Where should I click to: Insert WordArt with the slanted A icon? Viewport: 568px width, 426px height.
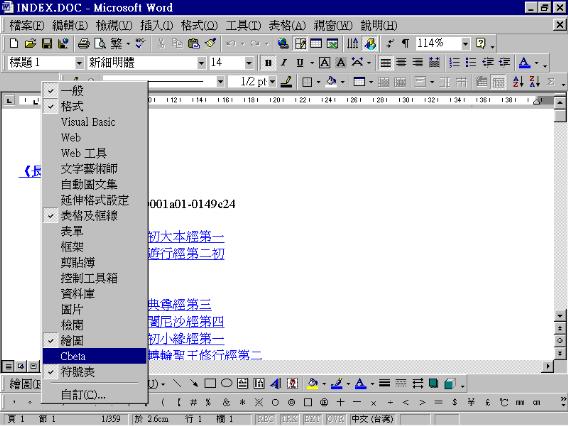tap(276, 384)
